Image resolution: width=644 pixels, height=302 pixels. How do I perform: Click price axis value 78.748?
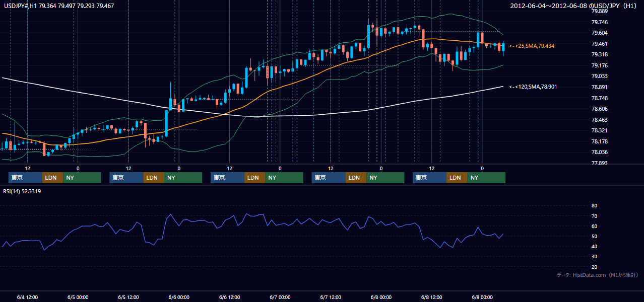599,98
